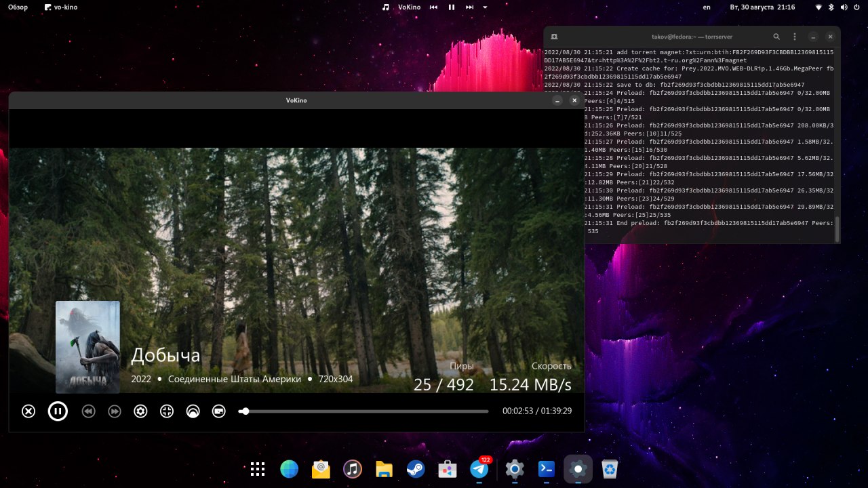Click the Добыча movie poster thumbnail
Screen dimensions: 868x488
(87, 346)
